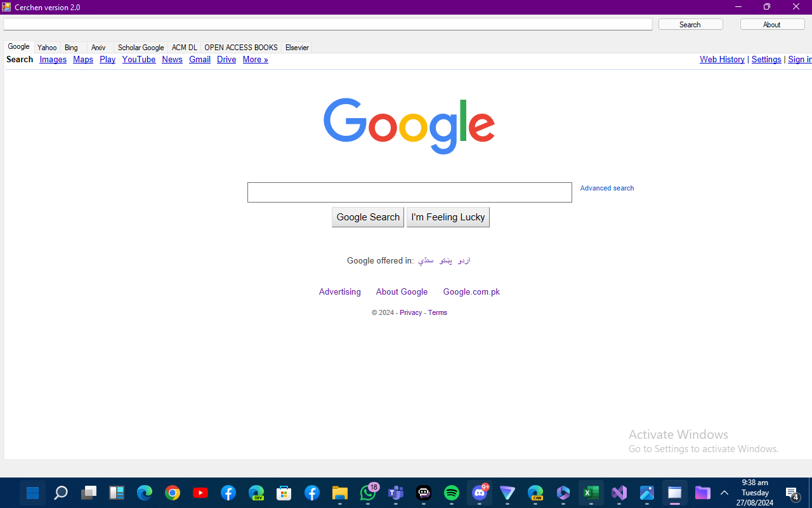Open Advanced search link
The width and height of the screenshot is (812, 508).
click(x=607, y=188)
